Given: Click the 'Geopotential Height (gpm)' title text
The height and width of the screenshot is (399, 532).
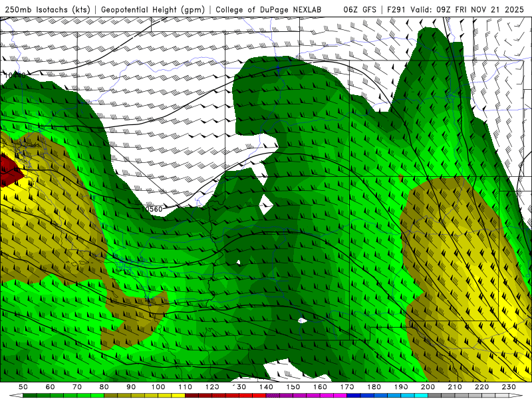Looking at the screenshot, I should tap(153, 10).
